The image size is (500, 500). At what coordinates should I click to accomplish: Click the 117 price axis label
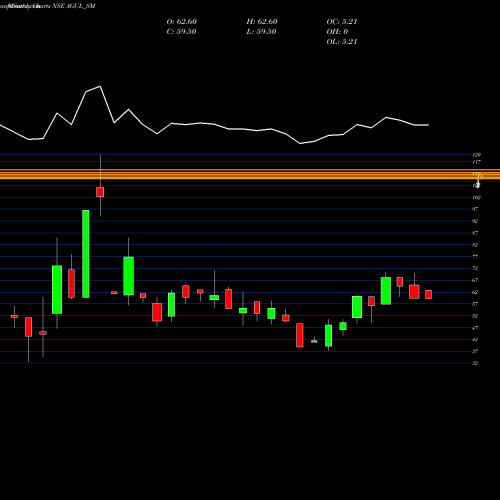tap(476, 162)
